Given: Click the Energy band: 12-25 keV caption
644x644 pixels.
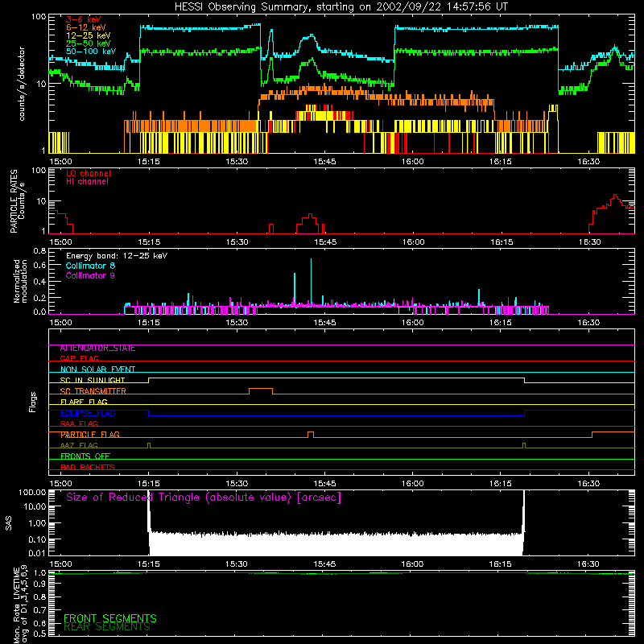Looking at the screenshot, I should click(x=117, y=256).
